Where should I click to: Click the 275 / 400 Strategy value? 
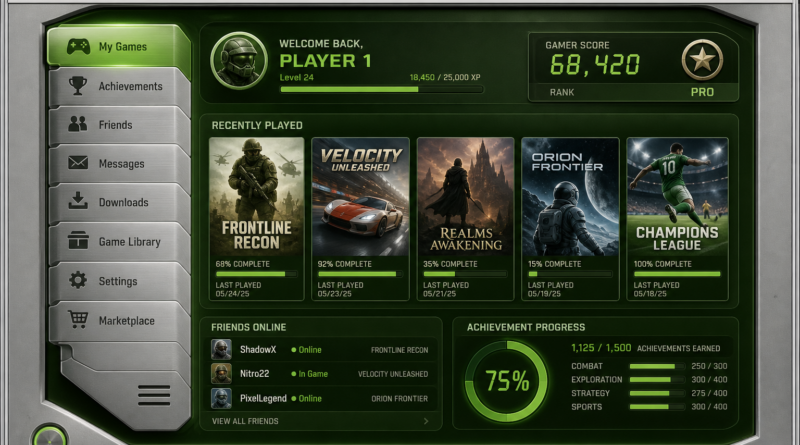click(709, 393)
